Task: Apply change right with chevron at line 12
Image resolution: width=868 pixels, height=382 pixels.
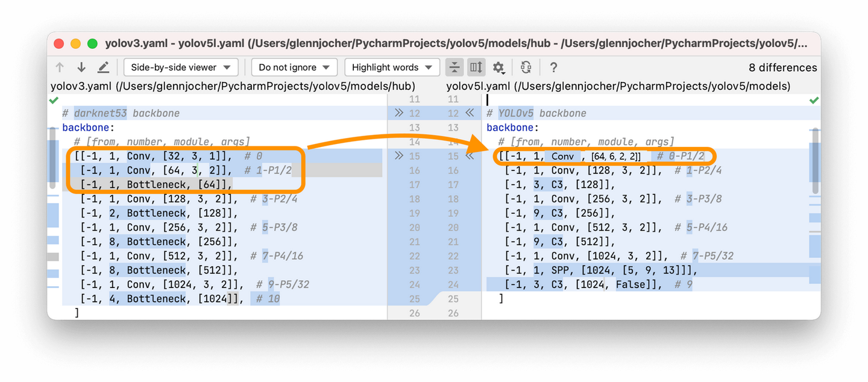Action: point(398,112)
